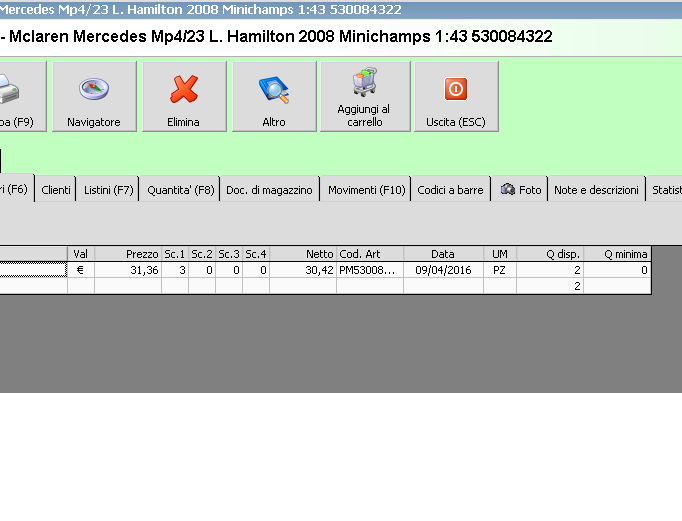Click the Sc.3 column header

[x=229, y=254]
